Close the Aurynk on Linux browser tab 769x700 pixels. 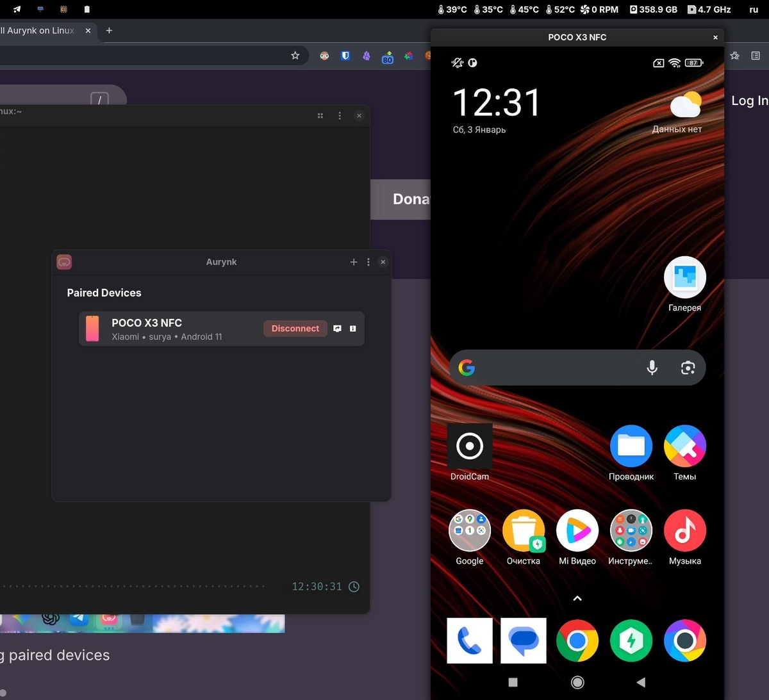88,30
